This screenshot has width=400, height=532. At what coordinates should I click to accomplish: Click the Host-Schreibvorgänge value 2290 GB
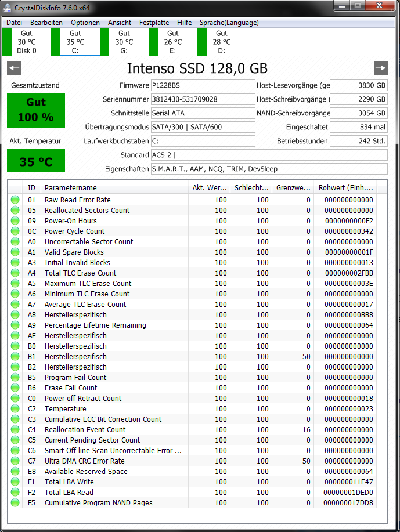tap(359, 99)
